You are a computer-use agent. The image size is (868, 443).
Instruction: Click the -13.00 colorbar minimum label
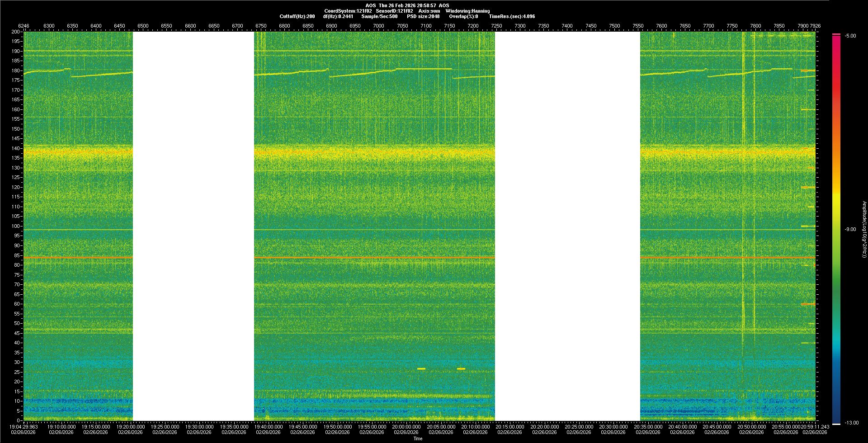[x=851, y=423]
